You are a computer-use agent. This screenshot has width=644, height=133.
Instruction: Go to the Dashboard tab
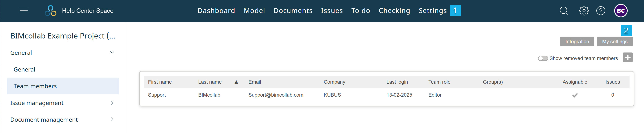point(216,11)
